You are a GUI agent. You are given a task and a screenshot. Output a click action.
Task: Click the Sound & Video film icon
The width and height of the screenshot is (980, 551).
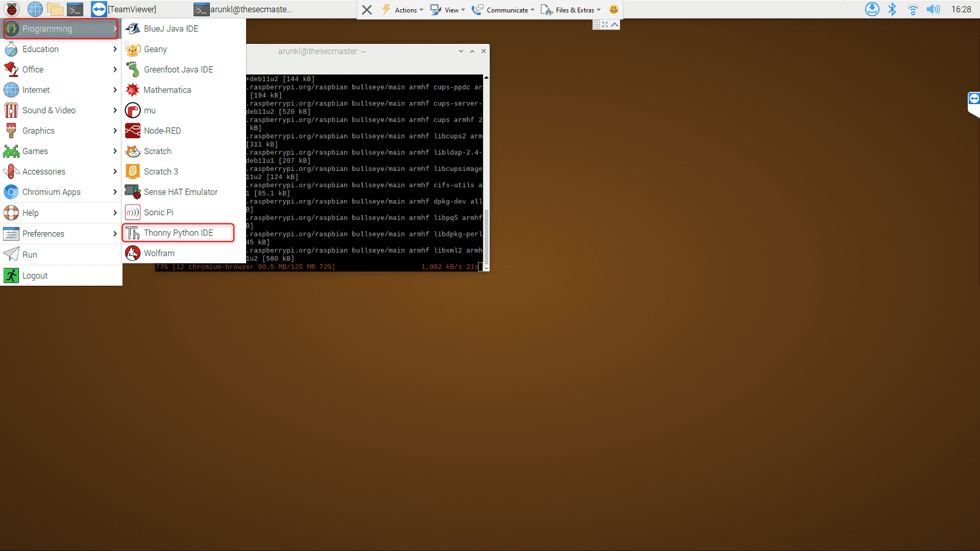pos(11,111)
